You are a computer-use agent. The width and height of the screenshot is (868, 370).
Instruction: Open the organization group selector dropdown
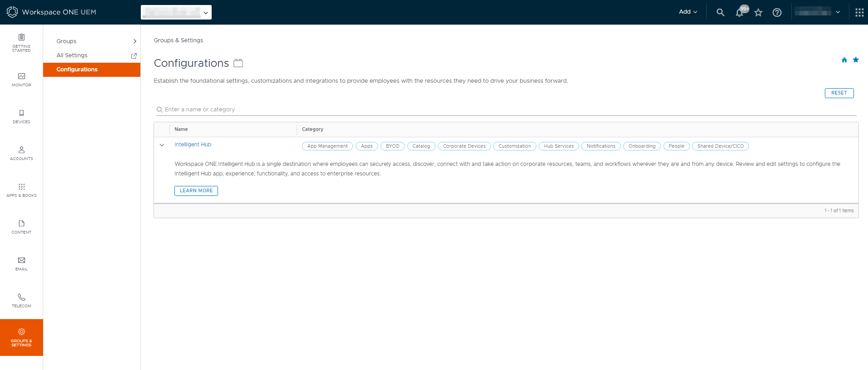tap(176, 12)
